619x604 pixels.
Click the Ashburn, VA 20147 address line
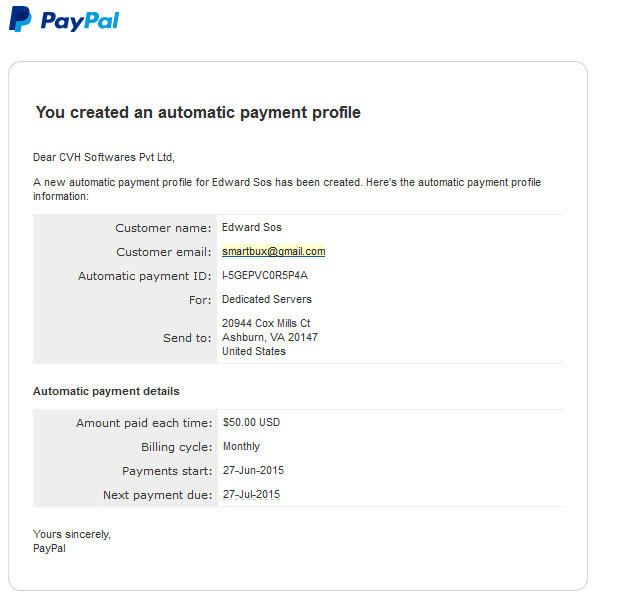point(270,337)
